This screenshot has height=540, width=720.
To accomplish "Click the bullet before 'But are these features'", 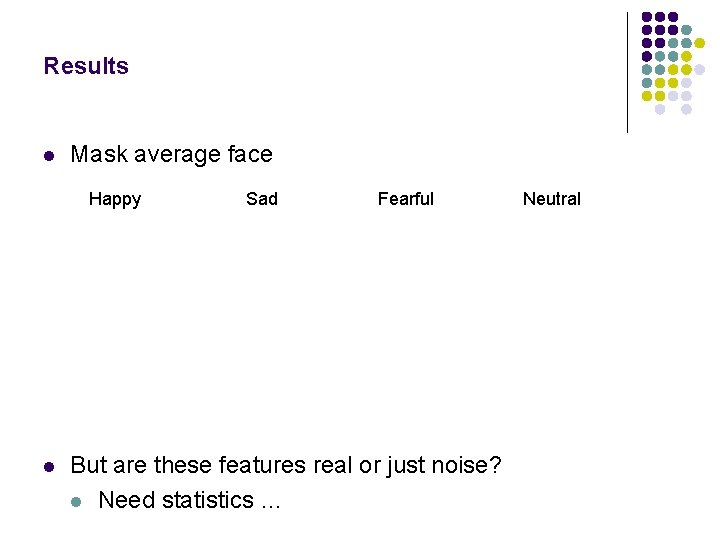I will (48, 467).
